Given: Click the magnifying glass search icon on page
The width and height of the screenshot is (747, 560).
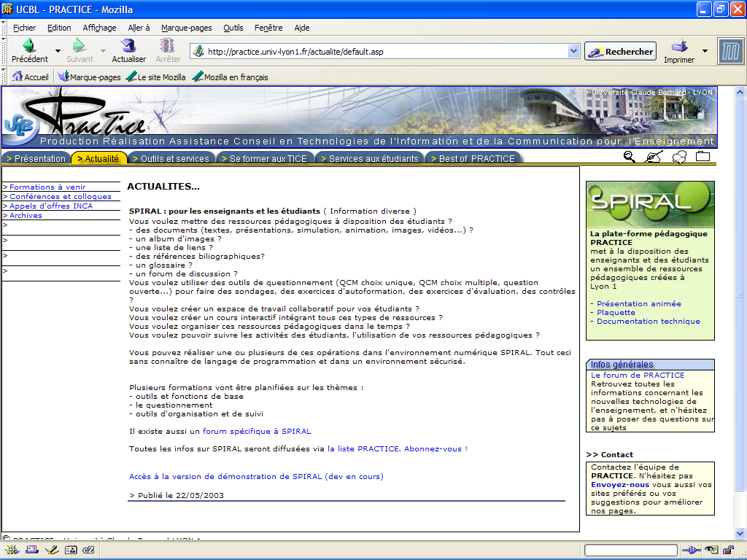Looking at the screenshot, I should coord(630,157).
